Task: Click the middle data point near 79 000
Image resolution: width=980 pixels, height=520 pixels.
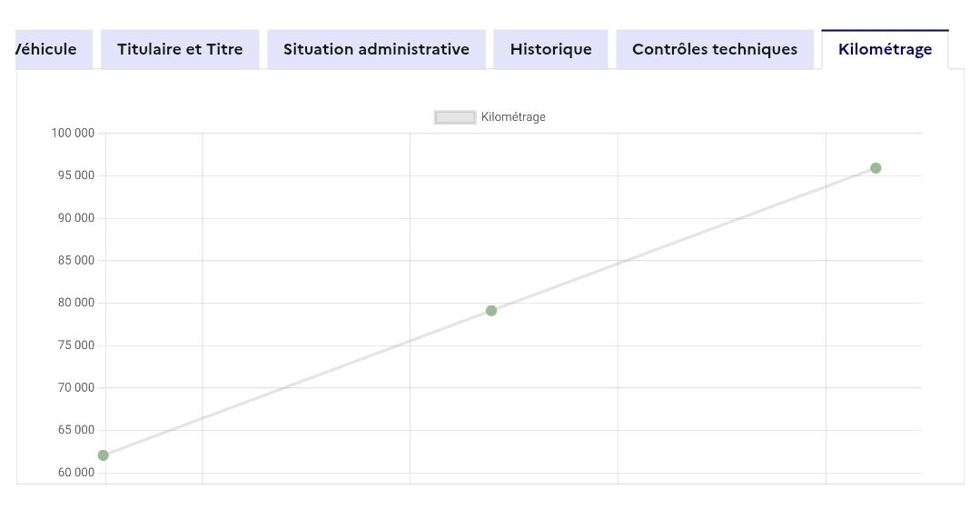Action: [491, 311]
